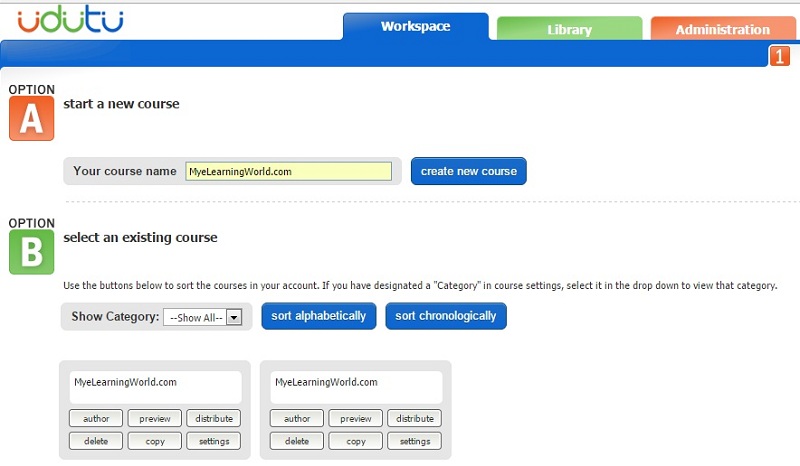
Task: Open the orange number 1 notification icon
Action: click(779, 56)
